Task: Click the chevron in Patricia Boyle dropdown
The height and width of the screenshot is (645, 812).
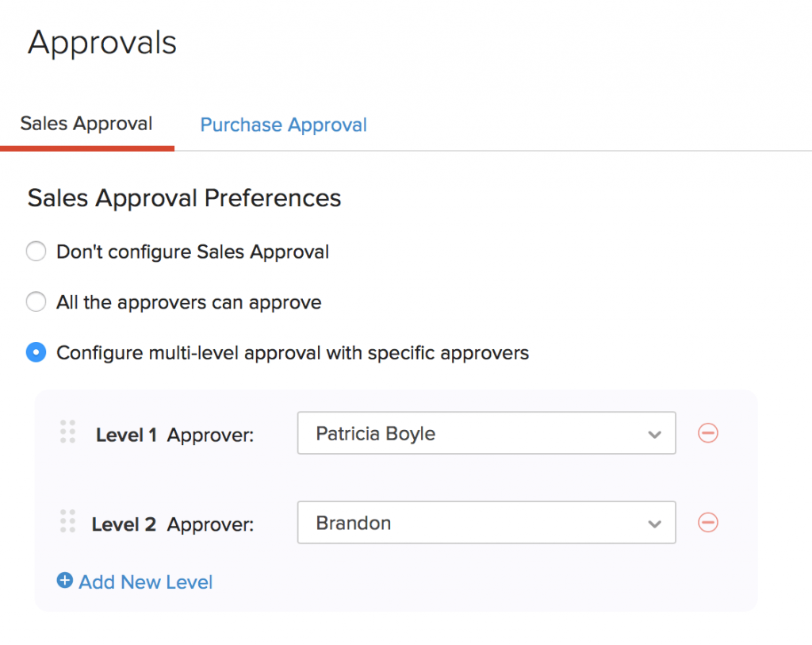Action: click(x=654, y=434)
